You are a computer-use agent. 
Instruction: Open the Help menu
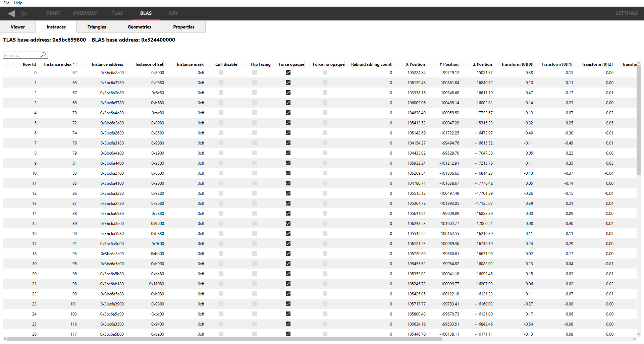point(18,3)
